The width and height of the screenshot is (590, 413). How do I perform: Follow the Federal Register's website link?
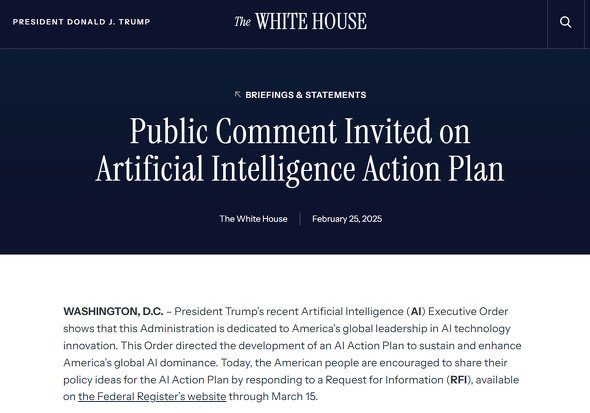(152, 396)
